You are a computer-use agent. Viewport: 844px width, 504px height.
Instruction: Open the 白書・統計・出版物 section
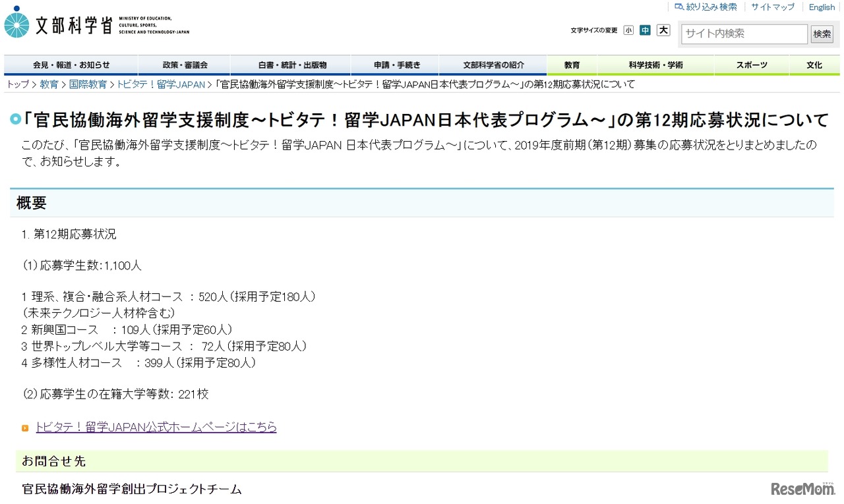pyautogui.click(x=289, y=65)
